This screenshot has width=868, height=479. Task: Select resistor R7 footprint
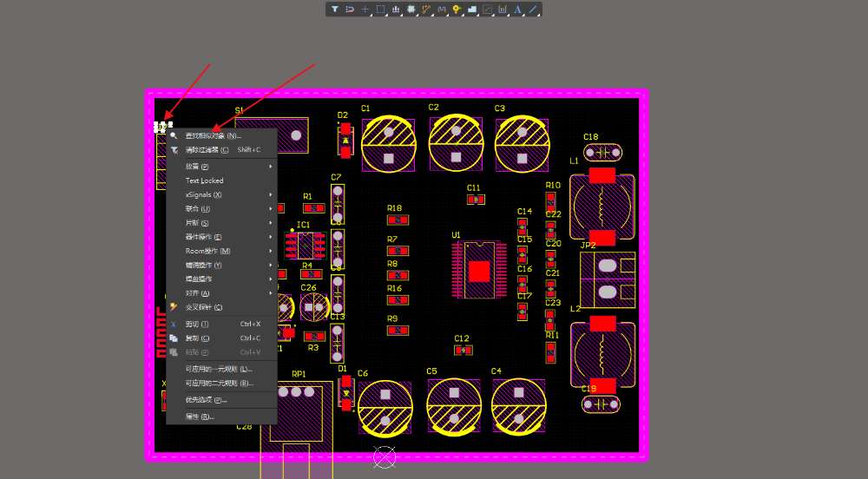tap(398, 251)
